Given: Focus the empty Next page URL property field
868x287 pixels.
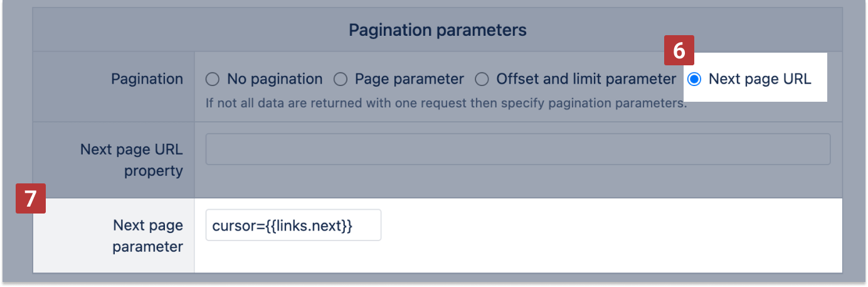Looking at the screenshot, I should [517, 149].
